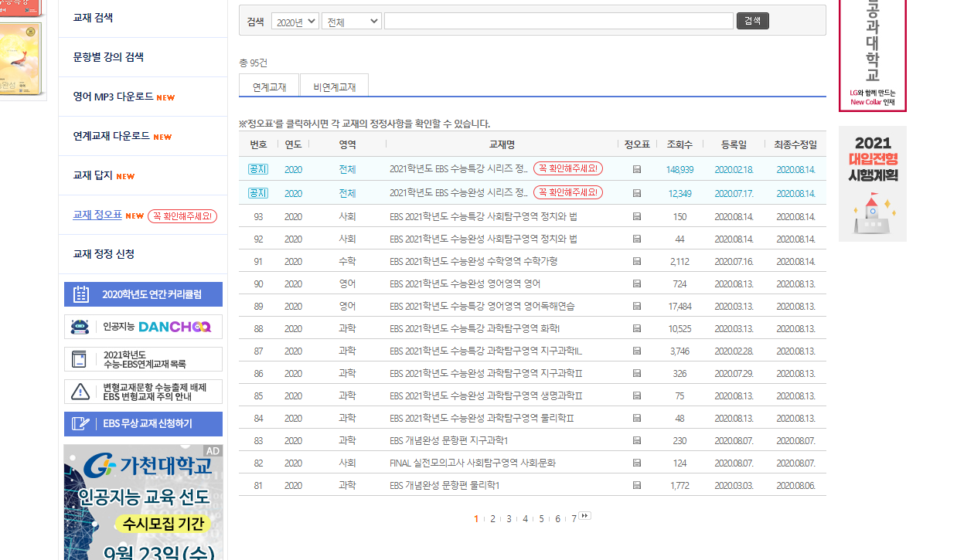Open FINAL 실전모의고사 사회탐구영역 사회·문화 entry

tap(472, 463)
